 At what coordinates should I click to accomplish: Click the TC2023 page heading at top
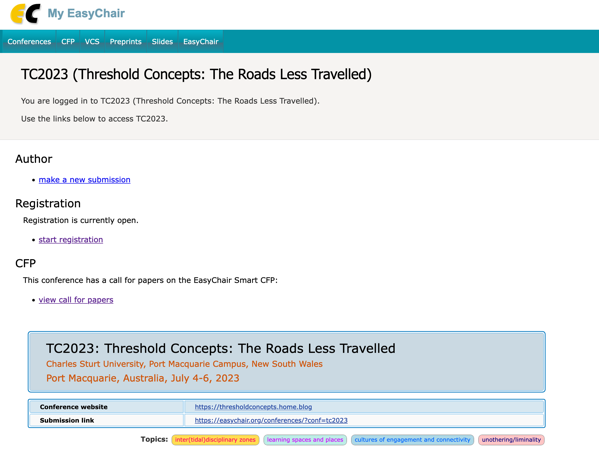(x=196, y=74)
